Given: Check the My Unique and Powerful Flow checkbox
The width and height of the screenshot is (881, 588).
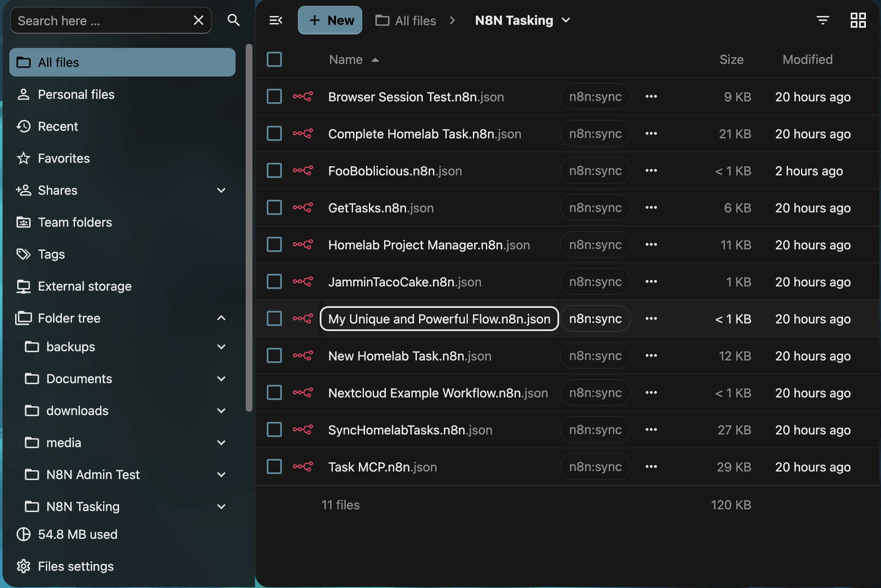Looking at the screenshot, I should [274, 319].
